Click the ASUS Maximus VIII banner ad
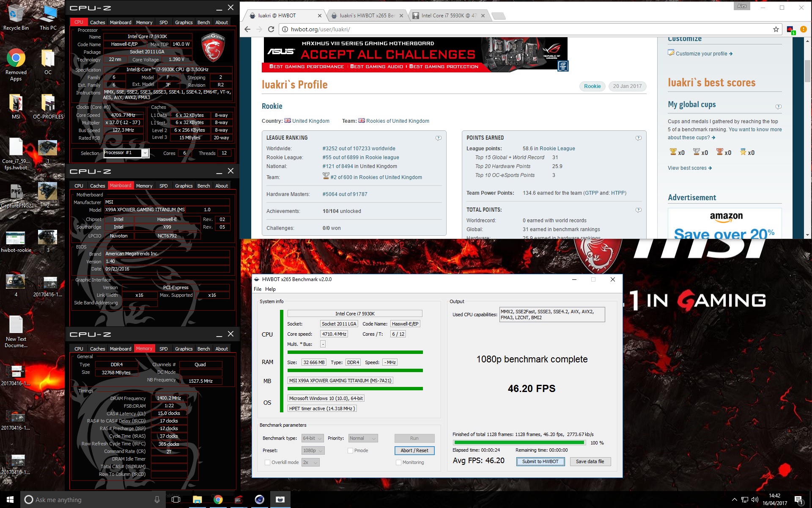812x508 pixels. [415, 55]
